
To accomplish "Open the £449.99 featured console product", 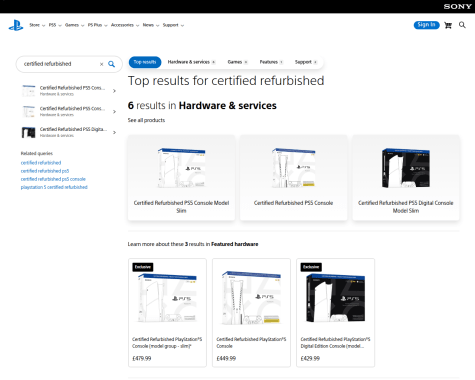I will pyautogui.click(x=251, y=313).
